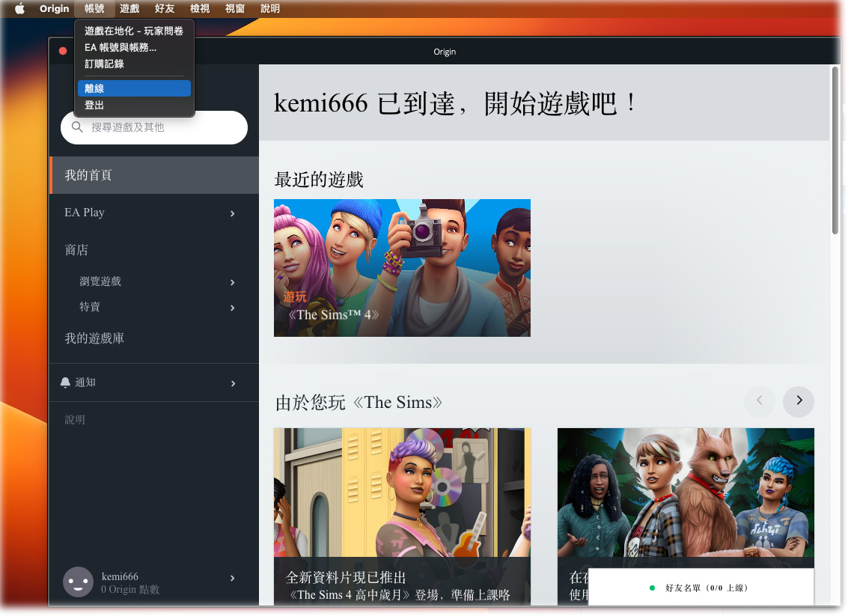Select 遊戲在地化 - 玩家問卷 menu entry
848x616 pixels.
(x=134, y=31)
